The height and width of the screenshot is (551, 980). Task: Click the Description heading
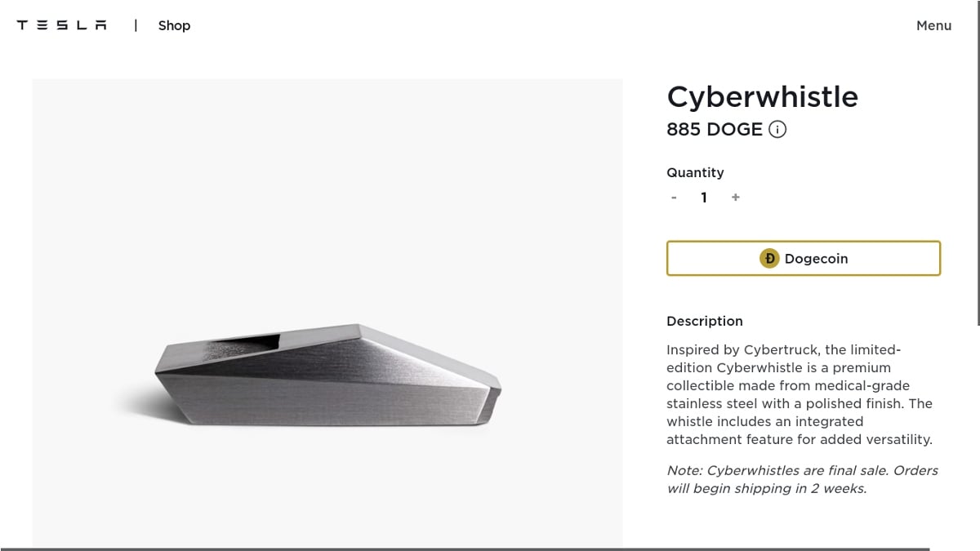coord(705,321)
